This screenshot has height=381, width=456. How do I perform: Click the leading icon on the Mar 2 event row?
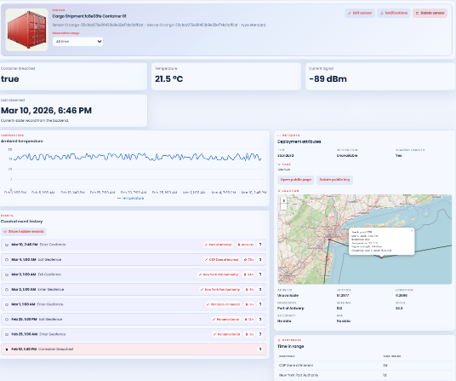click(x=7, y=290)
